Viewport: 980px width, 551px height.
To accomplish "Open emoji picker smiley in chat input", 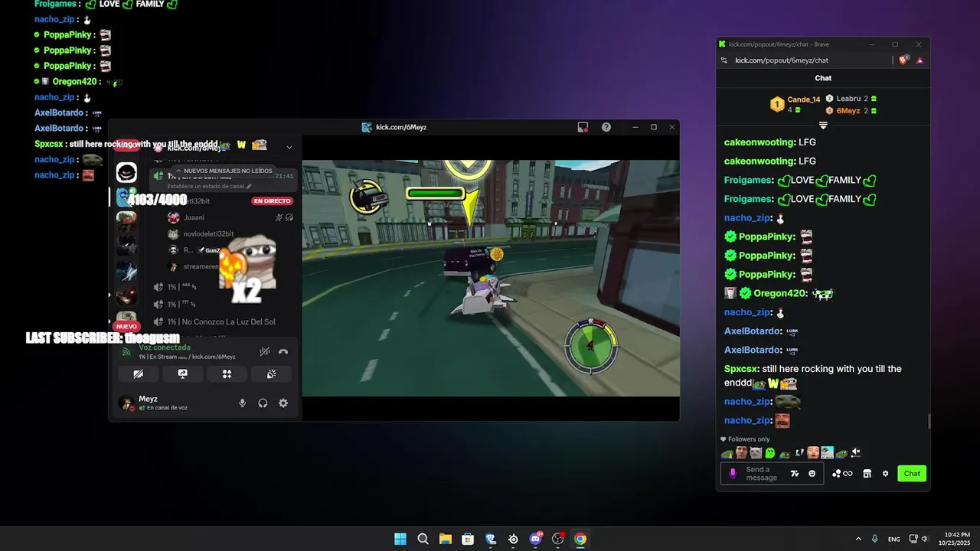I will click(812, 474).
